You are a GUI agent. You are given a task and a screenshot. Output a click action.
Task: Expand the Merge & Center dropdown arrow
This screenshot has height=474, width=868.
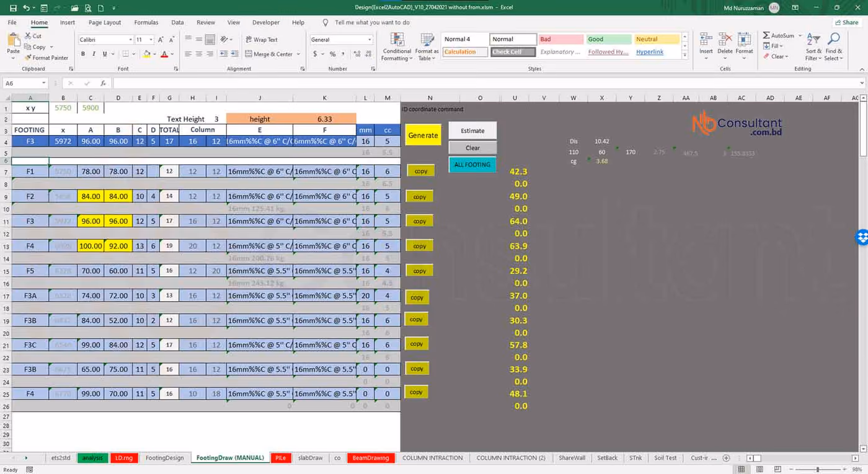[x=298, y=54]
